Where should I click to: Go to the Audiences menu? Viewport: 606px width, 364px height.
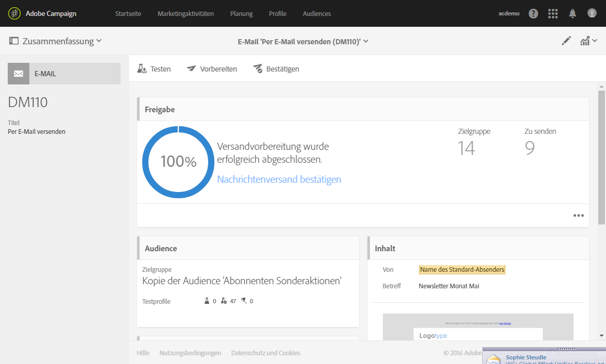click(317, 14)
